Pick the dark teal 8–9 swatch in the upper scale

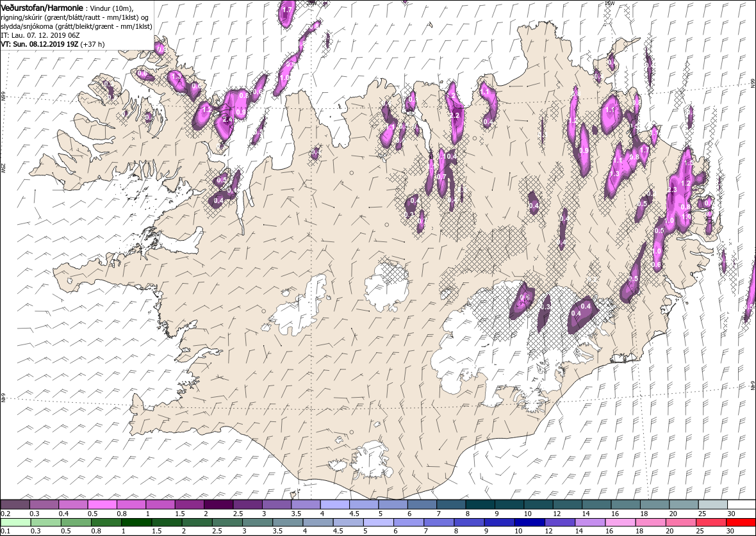coord(480,504)
